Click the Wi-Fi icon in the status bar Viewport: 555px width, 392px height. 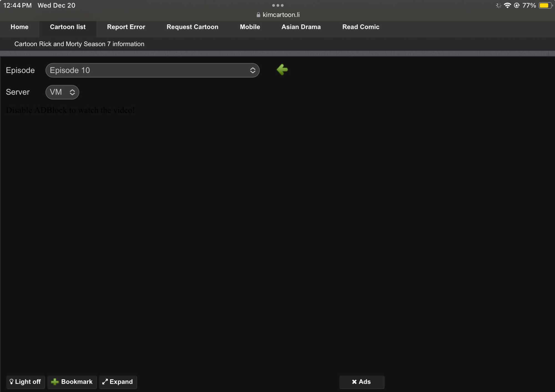tap(507, 5)
